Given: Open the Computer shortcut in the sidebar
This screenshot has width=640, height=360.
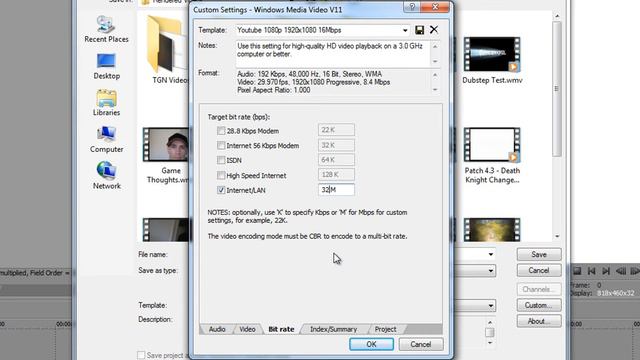Looking at the screenshot, I should (106, 140).
